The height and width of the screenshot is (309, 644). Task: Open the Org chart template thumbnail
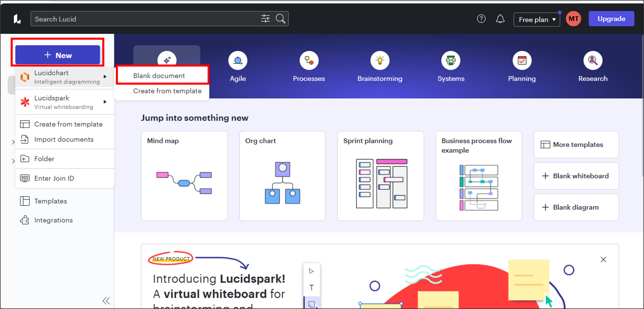click(x=282, y=176)
